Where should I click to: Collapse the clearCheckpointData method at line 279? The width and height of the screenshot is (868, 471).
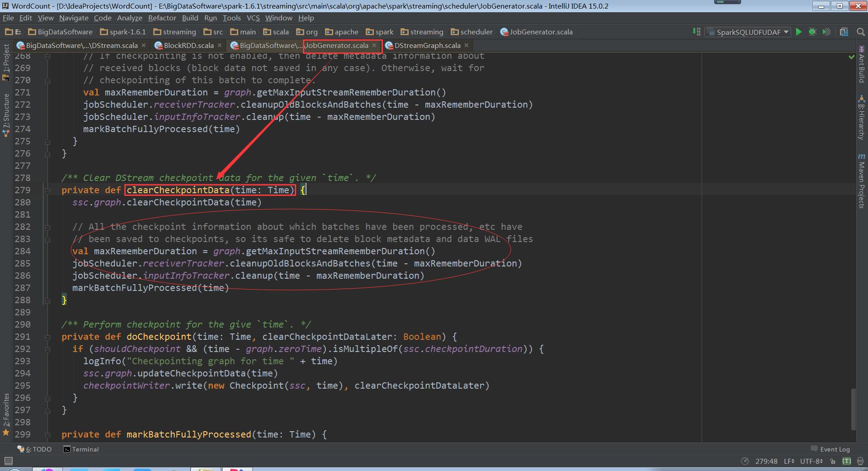(x=47, y=190)
